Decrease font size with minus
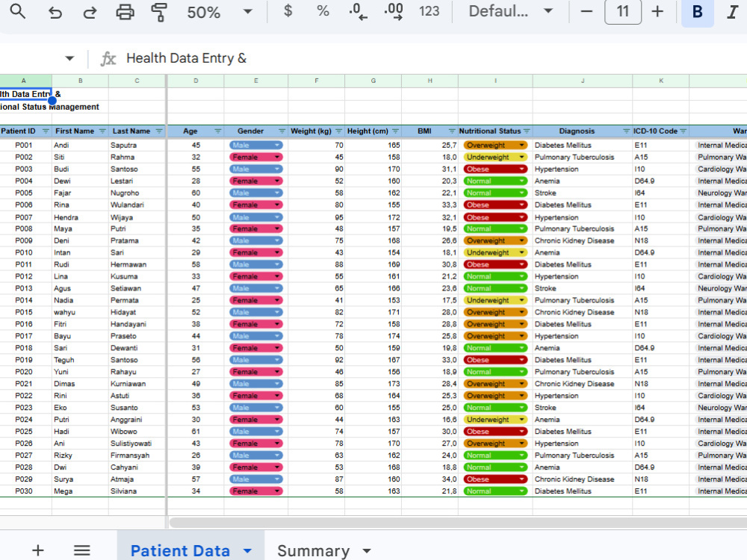Image resolution: width=747 pixels, height=560 pixels. click(x=587, y=11)
